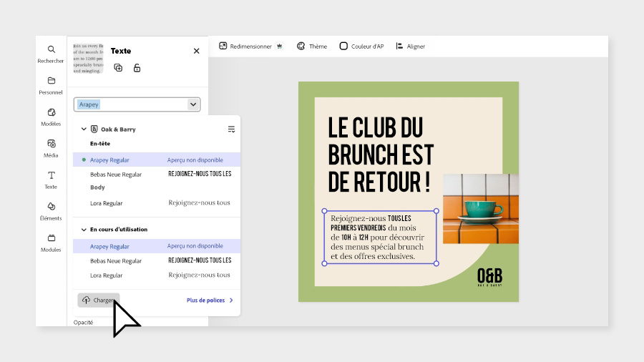This screenshot has height=362, width=644.
Task: Click the coffee cup photo on canvas
Action: pyautogui.click(x=481, y=208)
